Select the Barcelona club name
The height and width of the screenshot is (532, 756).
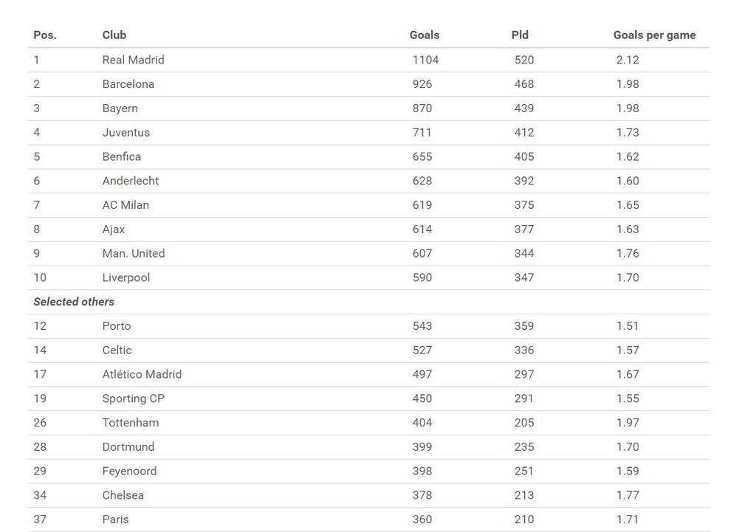128,84
